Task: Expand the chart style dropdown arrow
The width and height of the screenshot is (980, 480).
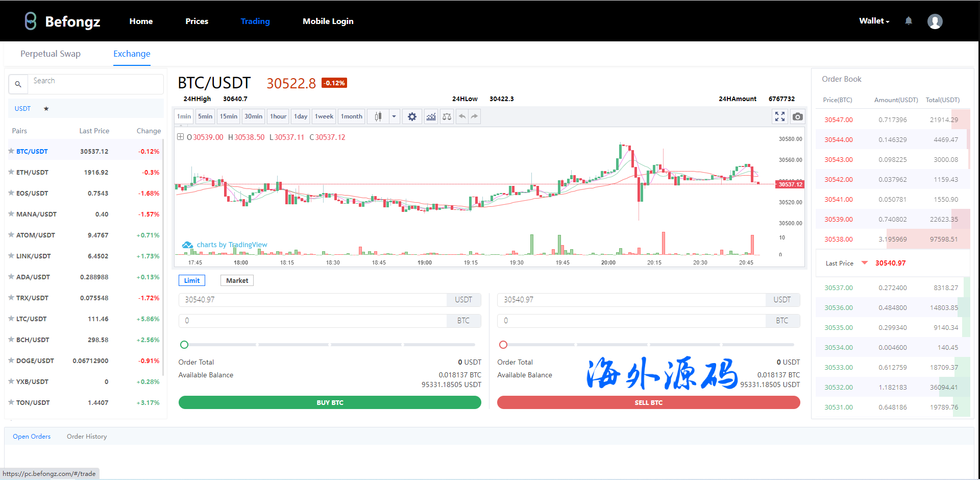Action: [394, 117]
